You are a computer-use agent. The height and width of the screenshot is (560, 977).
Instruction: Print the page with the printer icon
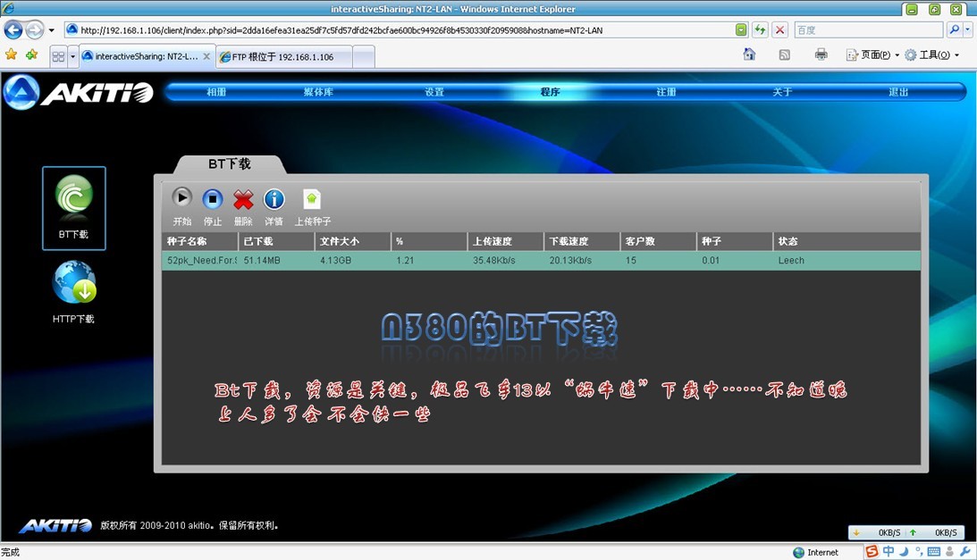pos(821,54)
